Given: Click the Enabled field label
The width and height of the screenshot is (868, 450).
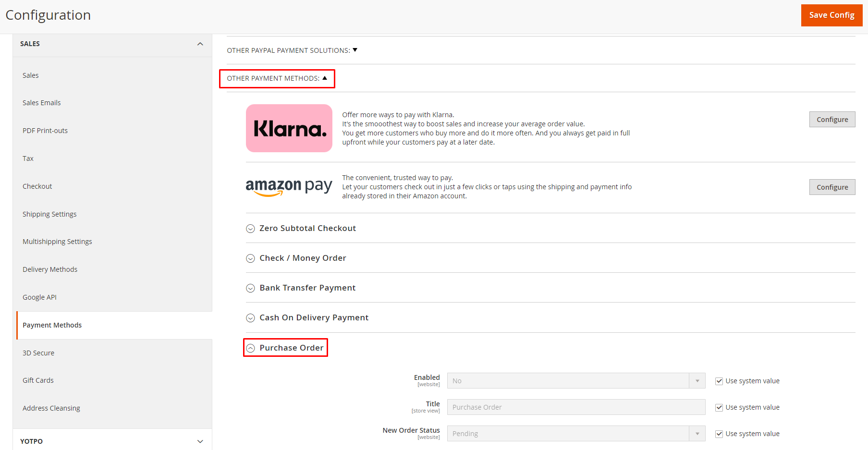Looking at the screenshot, I should (x=427, y=377).
